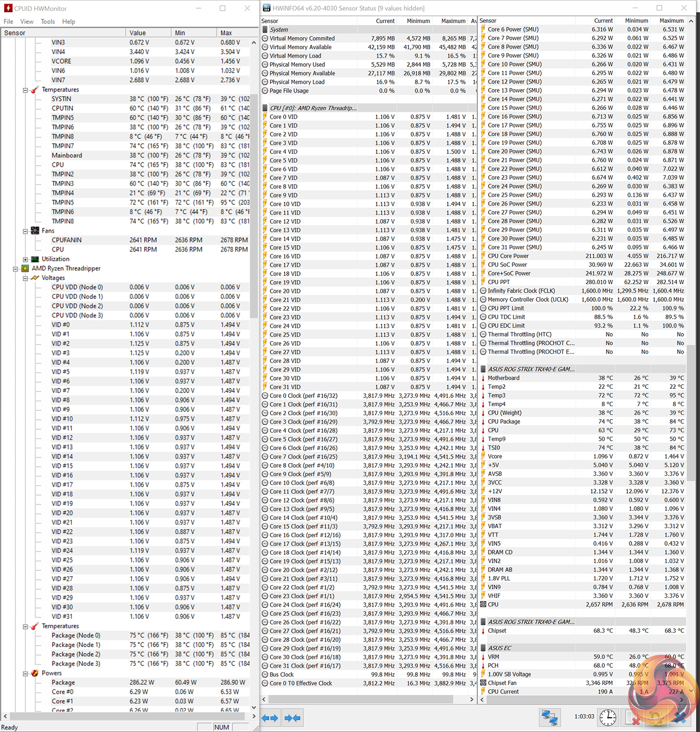The image size is (700, 732).
Task: Click the thermometer icon beside Chipset
Action: [483, 631]
